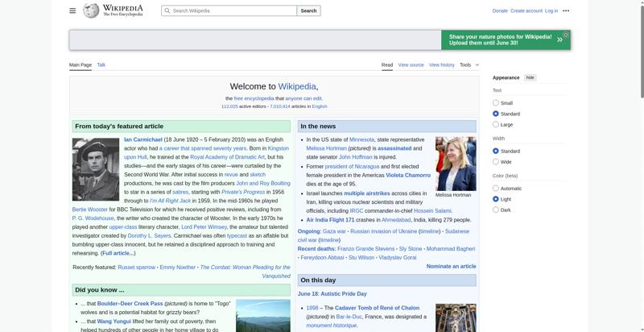Image resolution: width=644 pixels, height=332 pixels.
Task: Open Boulder-Deer Creek Pass landscape image
Action: coord(263,316)
